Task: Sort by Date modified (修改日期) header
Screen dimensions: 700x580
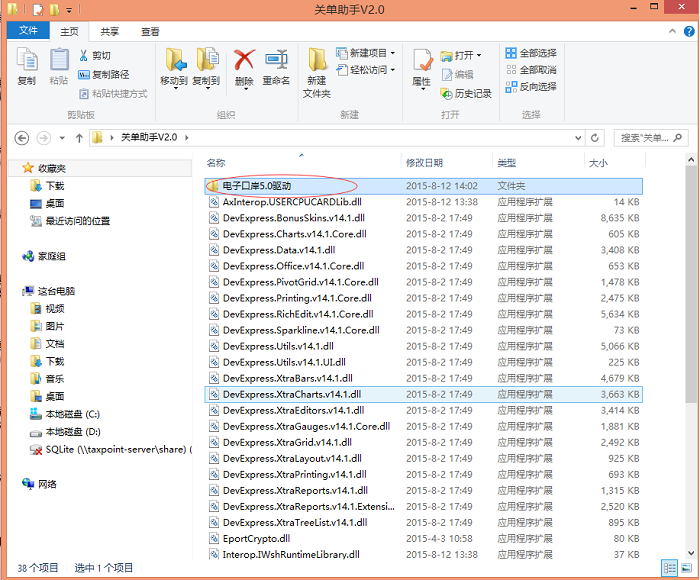Action: [x=424, y=163]
